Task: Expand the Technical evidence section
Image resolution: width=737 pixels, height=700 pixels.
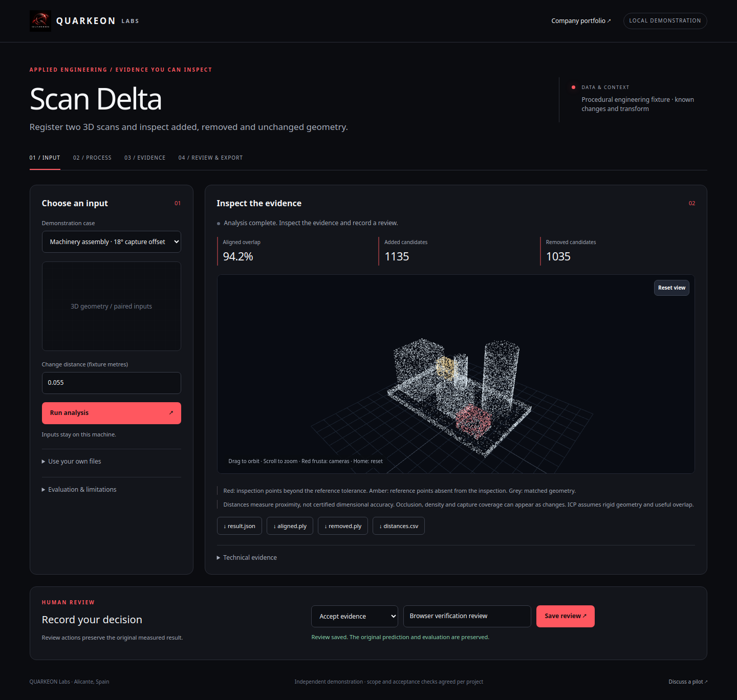Action: (247, 558)
